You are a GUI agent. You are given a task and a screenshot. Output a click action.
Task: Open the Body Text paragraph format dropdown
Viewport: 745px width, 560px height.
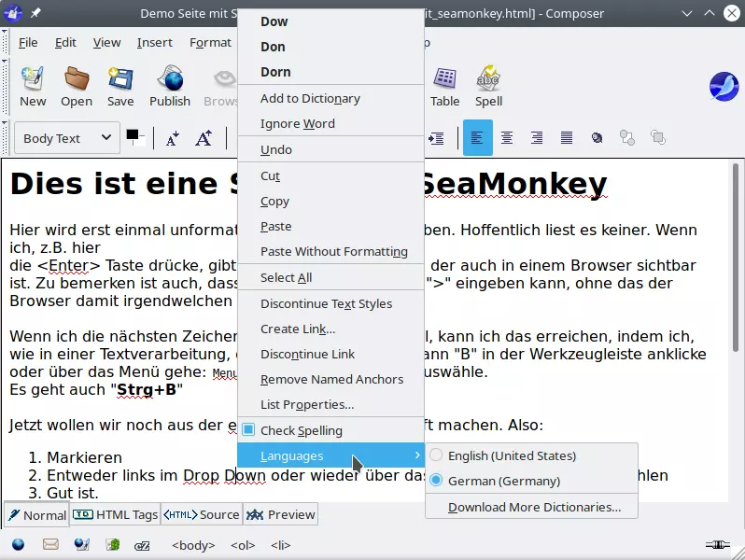pyautogui.click(x=67, y=138)
